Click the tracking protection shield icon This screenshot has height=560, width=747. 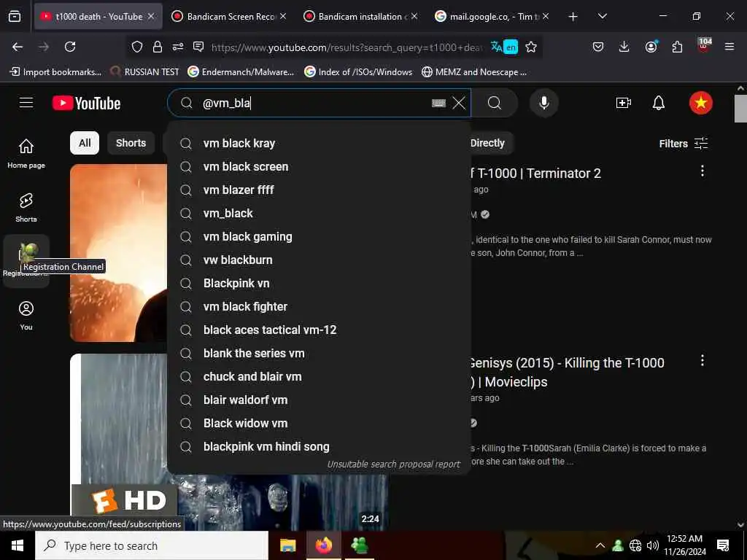click(137, 47)
